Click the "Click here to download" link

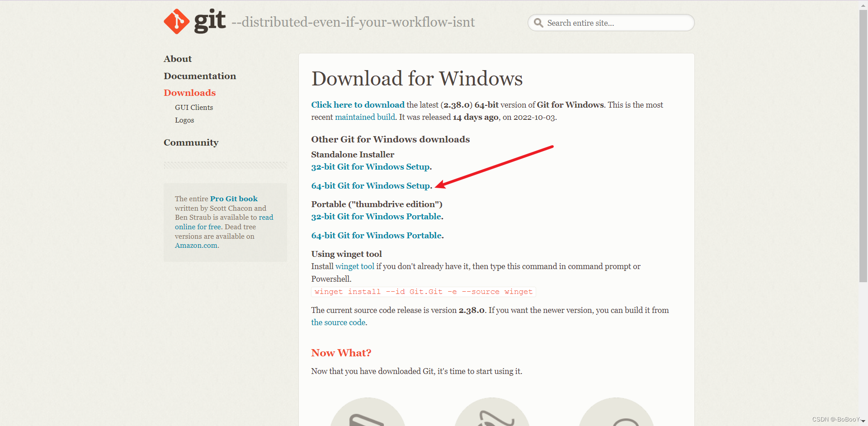358,104
